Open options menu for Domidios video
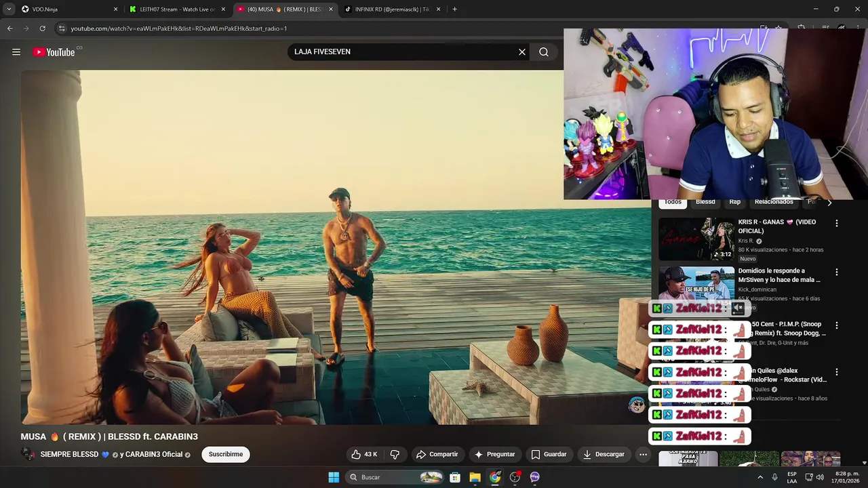This screenshot has width=868, height=488. (x=836, y=272)
